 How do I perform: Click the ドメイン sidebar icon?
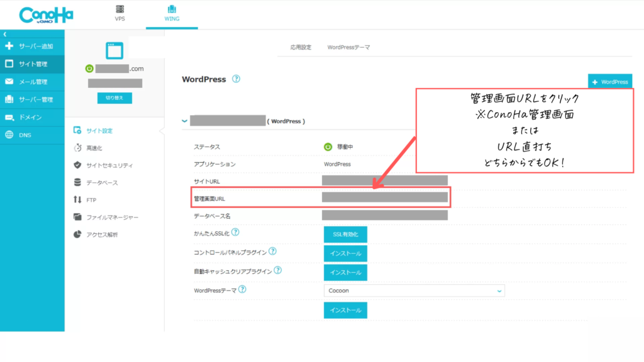9,118
